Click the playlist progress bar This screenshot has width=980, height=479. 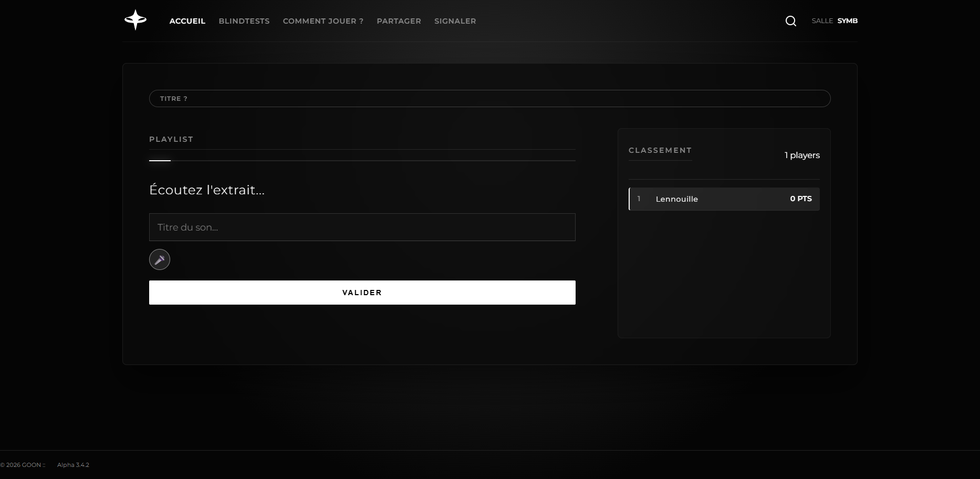coord(362,160)
